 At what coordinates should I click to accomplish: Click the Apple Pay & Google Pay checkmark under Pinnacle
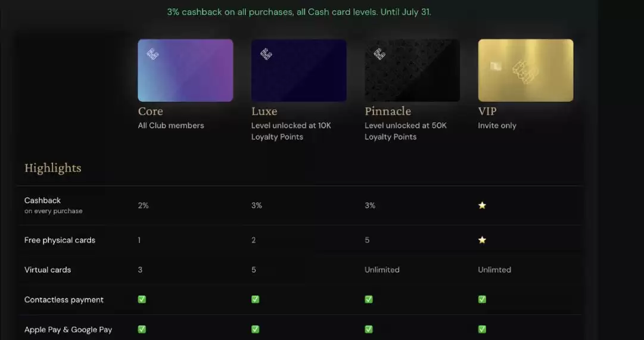[x=368, y=329]
